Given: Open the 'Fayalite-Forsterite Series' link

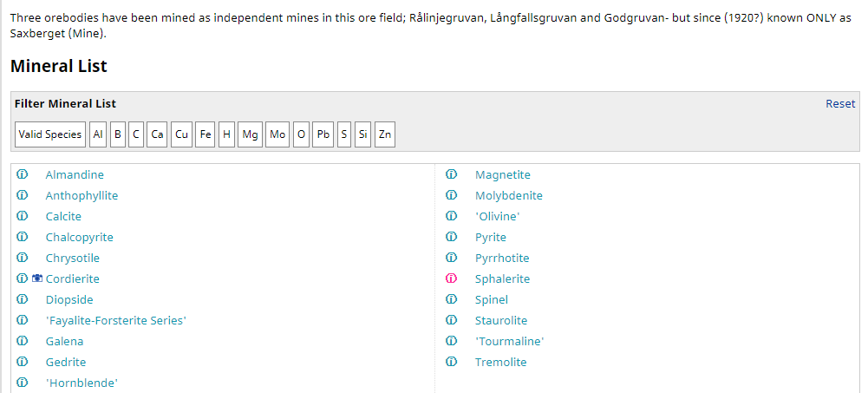Looking at the screenshot, I should pos(115,320).
